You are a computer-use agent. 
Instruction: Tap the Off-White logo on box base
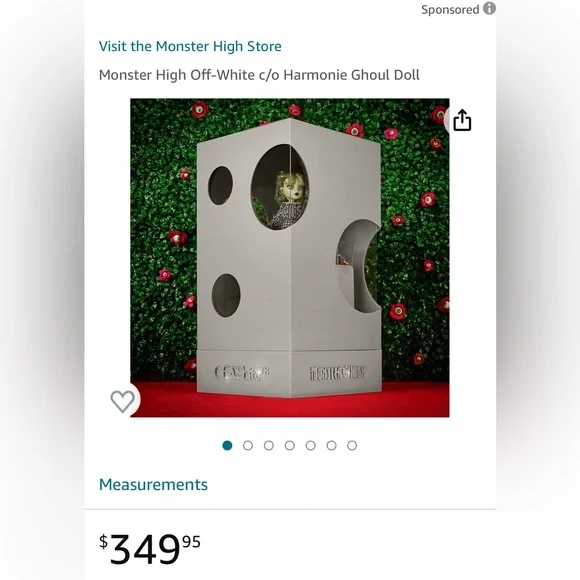(x=242, y=372)
